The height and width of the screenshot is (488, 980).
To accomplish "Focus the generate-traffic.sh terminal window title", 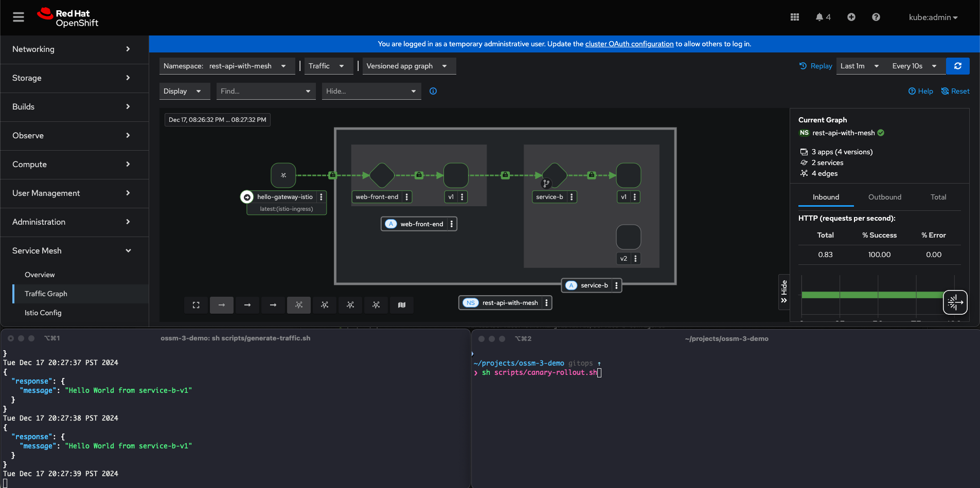I will [235, 338].
